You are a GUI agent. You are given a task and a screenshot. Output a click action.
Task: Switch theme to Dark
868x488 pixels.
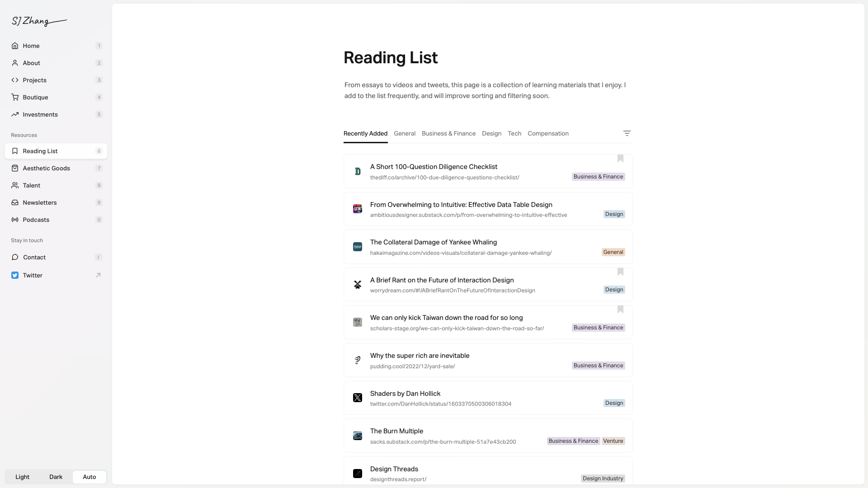point(56,477)
